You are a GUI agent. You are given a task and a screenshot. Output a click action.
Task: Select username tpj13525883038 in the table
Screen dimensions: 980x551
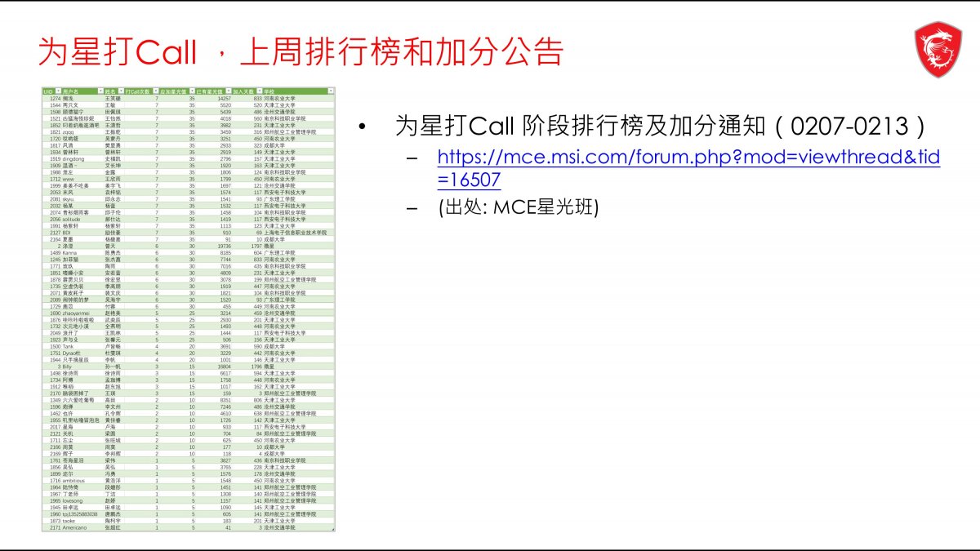(x=82, y=514)
